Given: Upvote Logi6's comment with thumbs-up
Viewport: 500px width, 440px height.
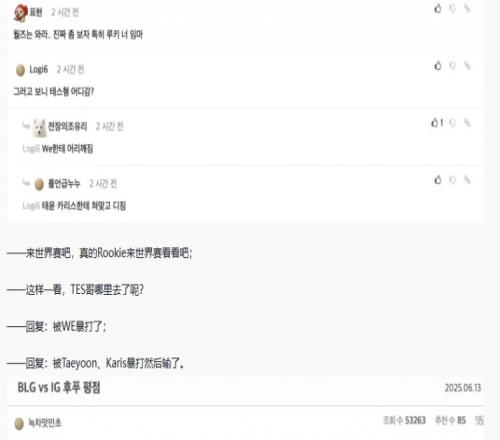Looking at the screenshot, I should click(x=438, y=66).
